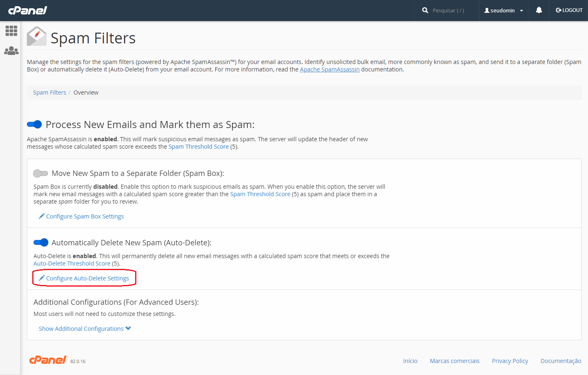This screenshot has width=588, height=375.
Task: Toggle Process New Emails switch off
Action: pyautogui.click(x=34, y=124)
